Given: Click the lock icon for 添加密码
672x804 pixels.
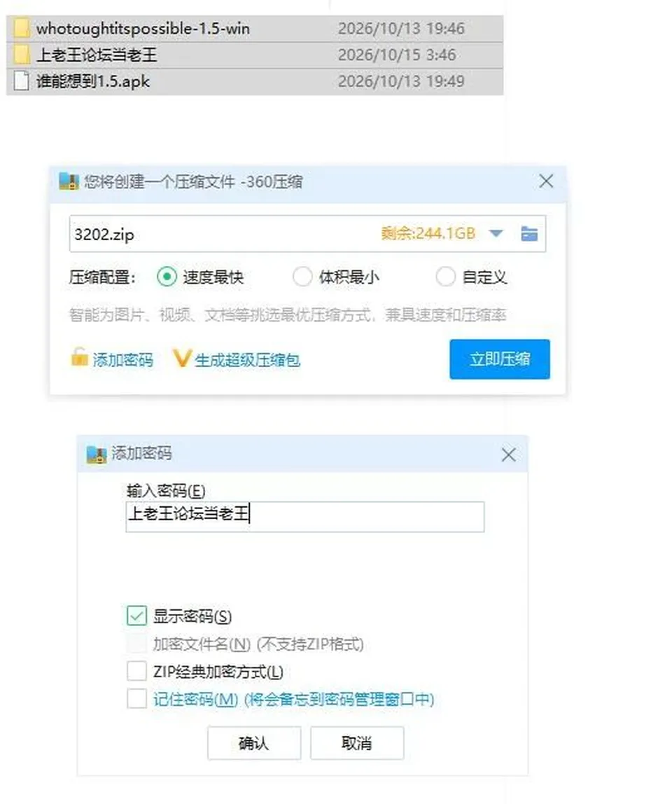Looking at the screenshot, I should point(80,357).
